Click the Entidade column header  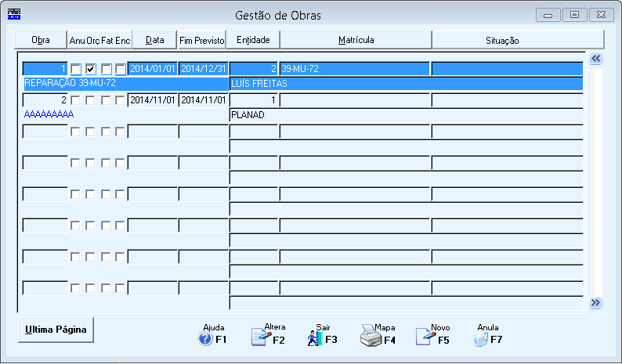[x=253, y=40]
